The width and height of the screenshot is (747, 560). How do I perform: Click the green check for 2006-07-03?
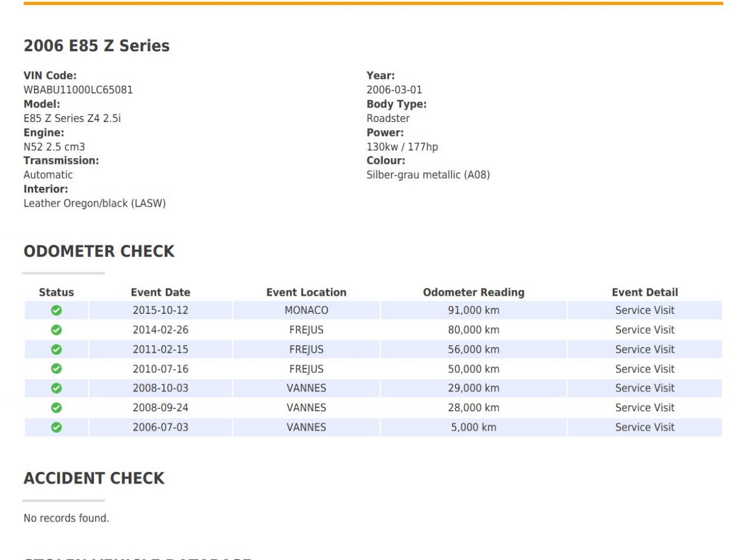(57, 427)
